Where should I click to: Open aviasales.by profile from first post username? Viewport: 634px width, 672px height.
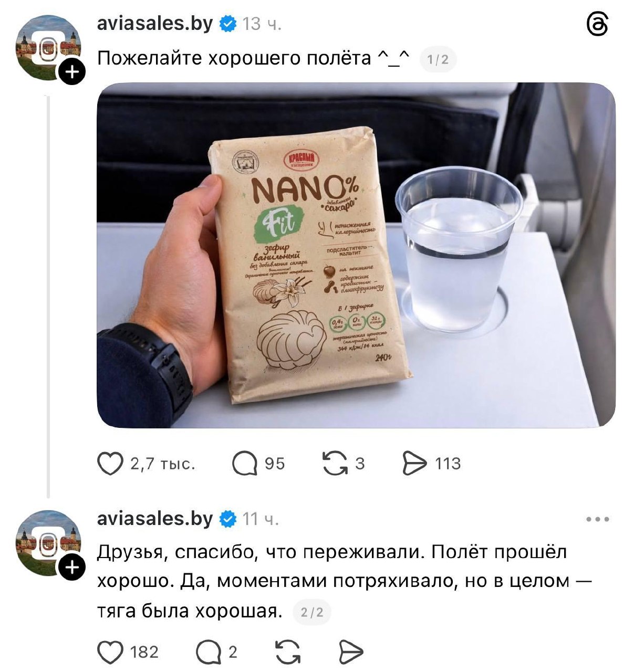(x=155, y=24)
